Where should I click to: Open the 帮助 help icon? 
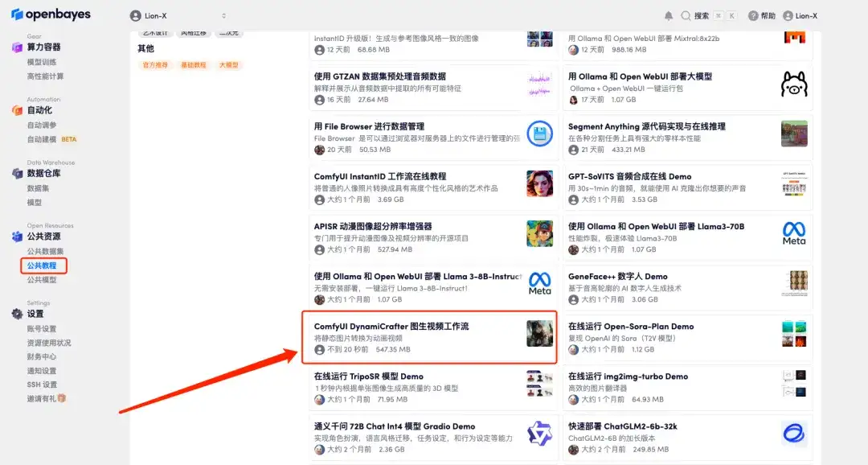753,15
